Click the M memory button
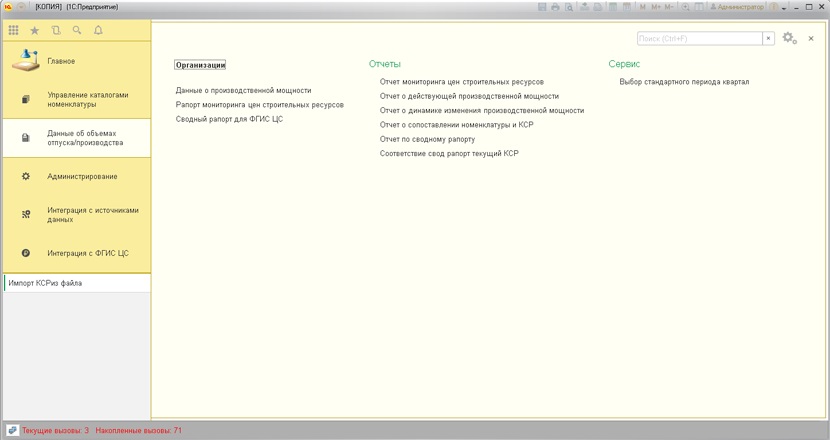The width and height of the screenshot is (830, 440). tap(643, 7)
